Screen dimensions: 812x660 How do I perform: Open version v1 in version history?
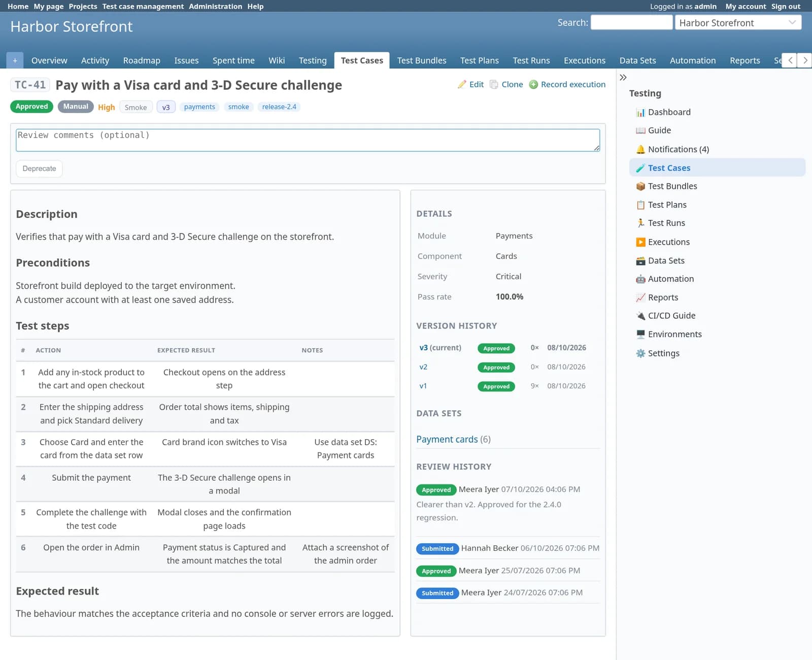[x=423, y=386]
